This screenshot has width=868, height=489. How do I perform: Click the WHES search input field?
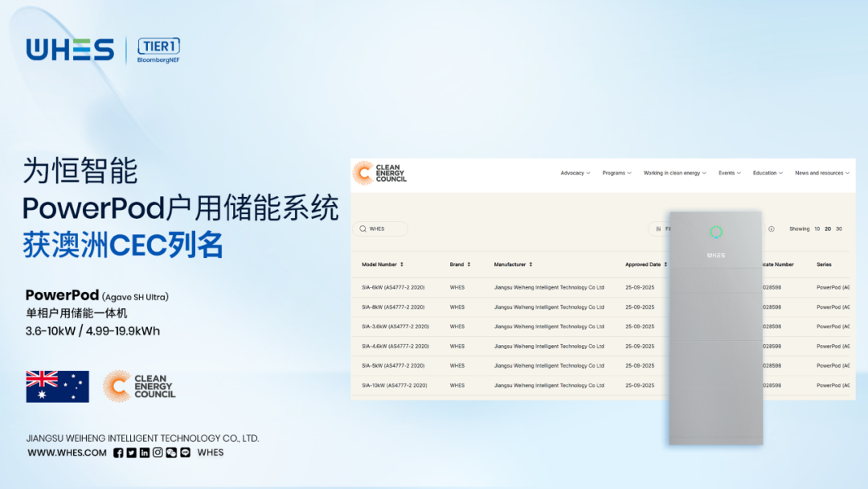(381, 229)
